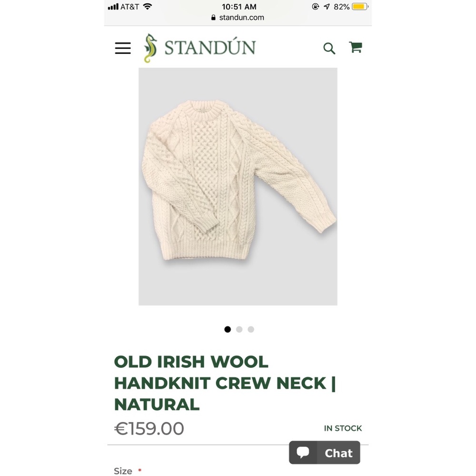This screenshot has height=476, width=476.
Task: Tap the cellular signal bars indicator
Action: coord(113,7)
